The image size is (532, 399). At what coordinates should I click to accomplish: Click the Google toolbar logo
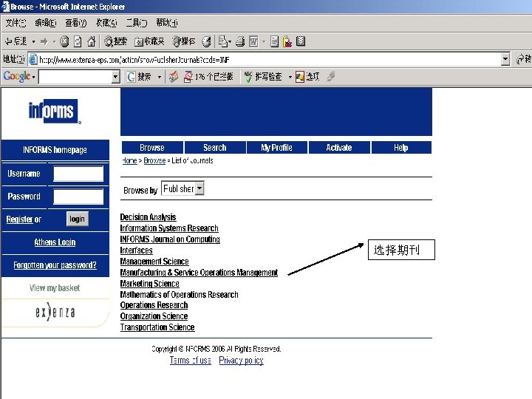pyautogui.click(x=17, y=76)
